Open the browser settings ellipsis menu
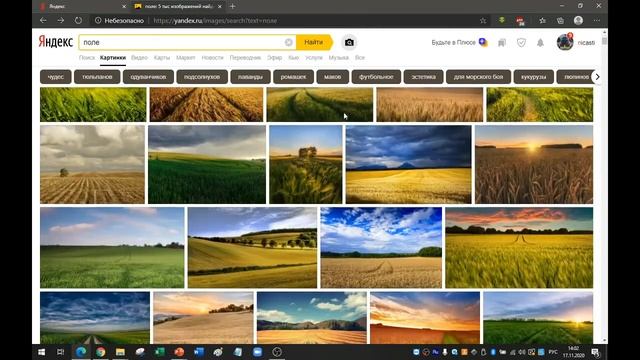The width and height of the screenshot is (640, 360). tap(597, 20)
